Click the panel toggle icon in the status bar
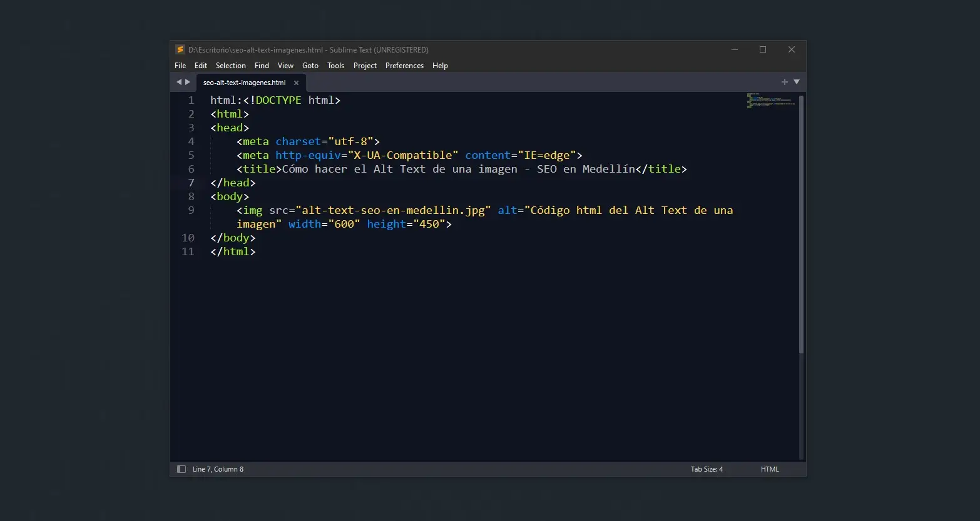This screenshot has width=980, height=521. [181, 468]
